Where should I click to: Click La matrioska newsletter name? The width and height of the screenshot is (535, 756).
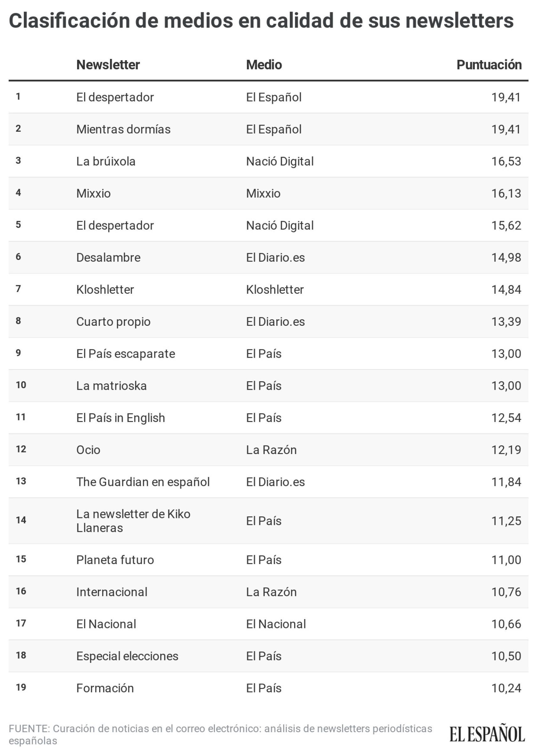click(x=111, y=386)
